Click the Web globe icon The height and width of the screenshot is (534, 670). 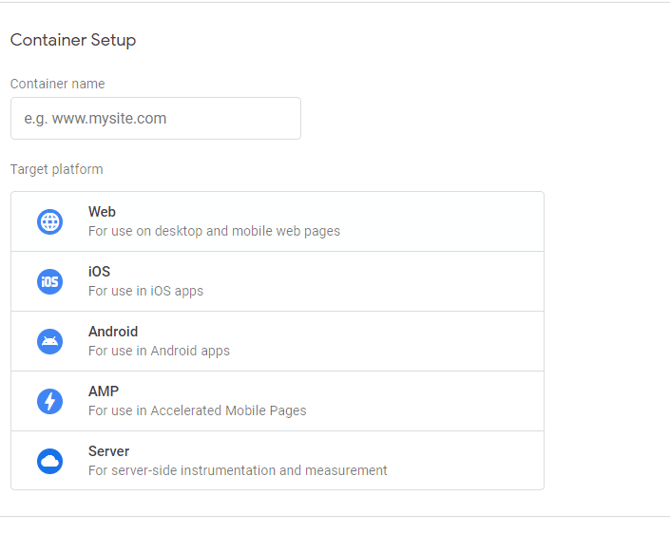[x=50, y=222]
